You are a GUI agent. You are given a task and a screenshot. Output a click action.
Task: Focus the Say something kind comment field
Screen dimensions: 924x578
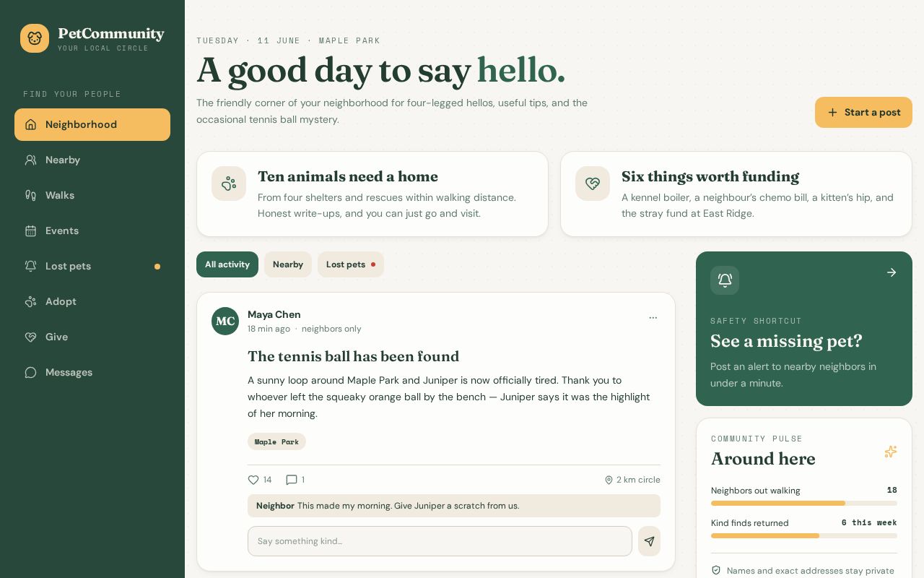(440, 541)
